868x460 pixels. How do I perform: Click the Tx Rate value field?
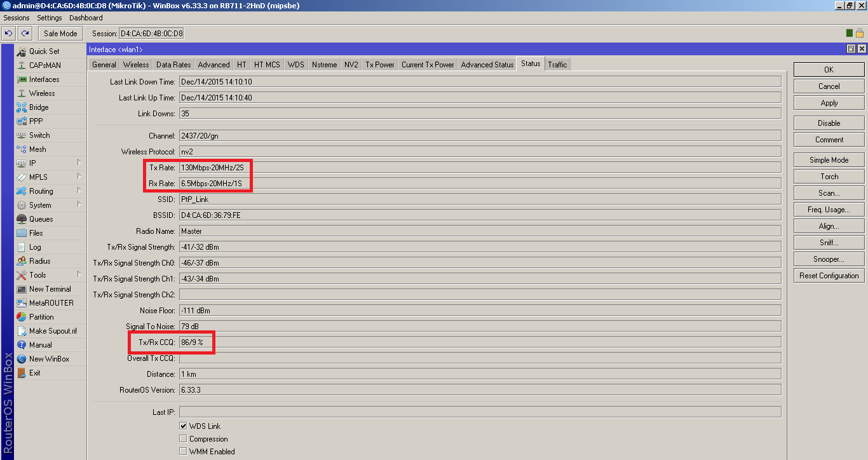(x=480, y=168)
